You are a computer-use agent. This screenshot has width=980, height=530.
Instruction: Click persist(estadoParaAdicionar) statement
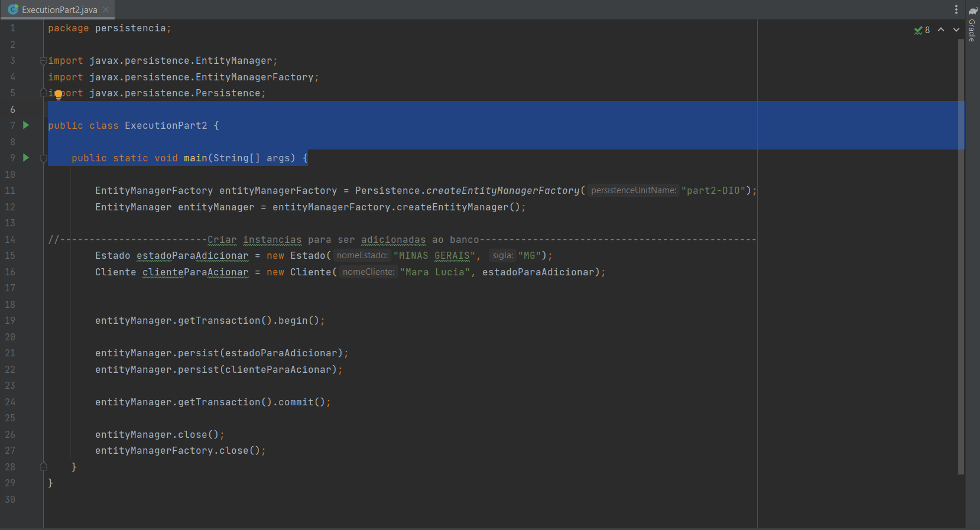click(222, 353)
